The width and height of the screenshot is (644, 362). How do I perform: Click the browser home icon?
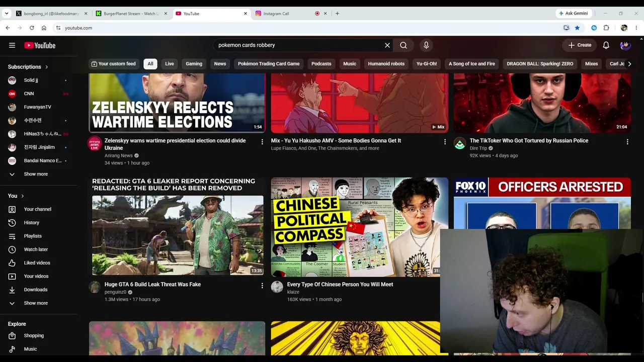(44, 28)
